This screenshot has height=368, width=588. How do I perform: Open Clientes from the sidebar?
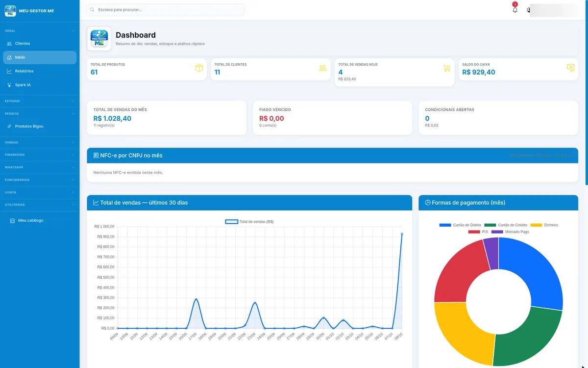[x=40, y=44]
